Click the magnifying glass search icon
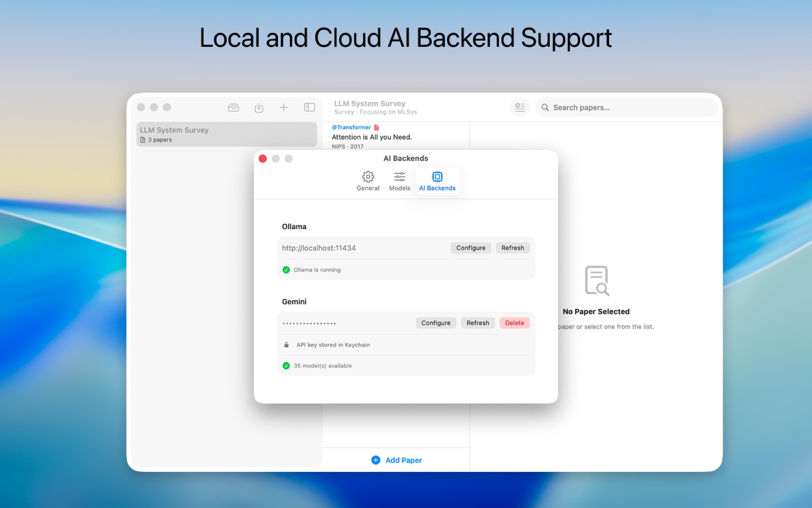Image resolution: width=812 pixels, height=508 pixels. tap(545, 108)
